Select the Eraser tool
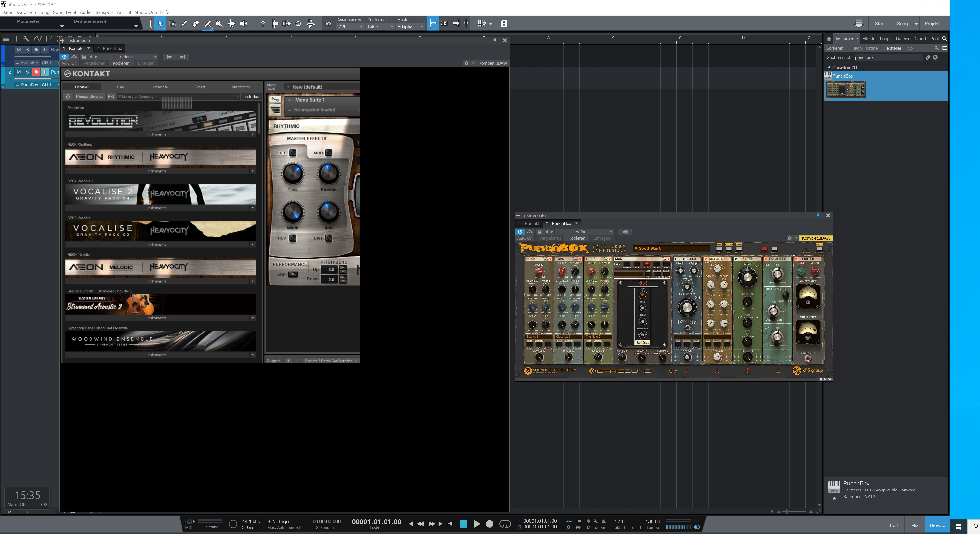 click(196, 23)
